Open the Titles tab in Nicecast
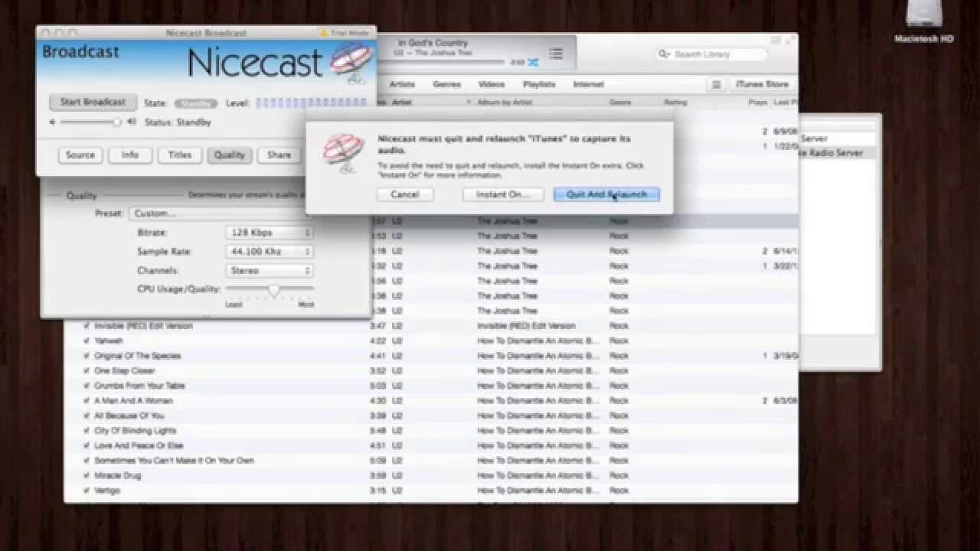Image resolution: width=980 pixels, height=551 pixels. 180,155
